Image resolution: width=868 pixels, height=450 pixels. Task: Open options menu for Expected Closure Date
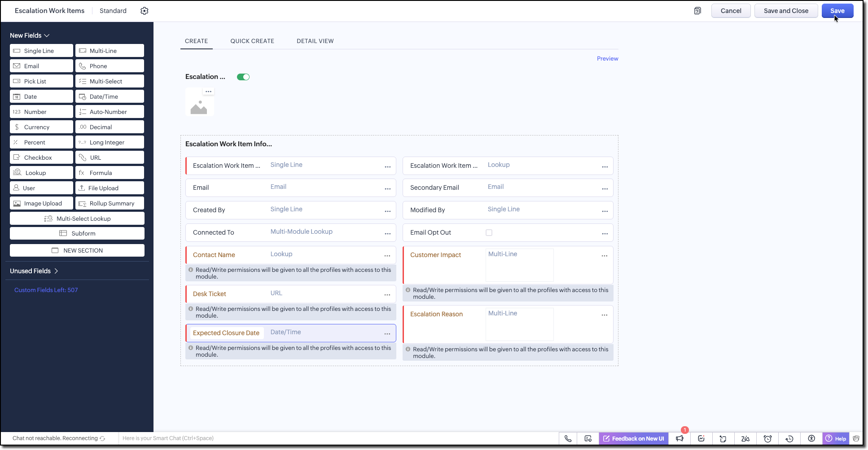click(387, 334)
